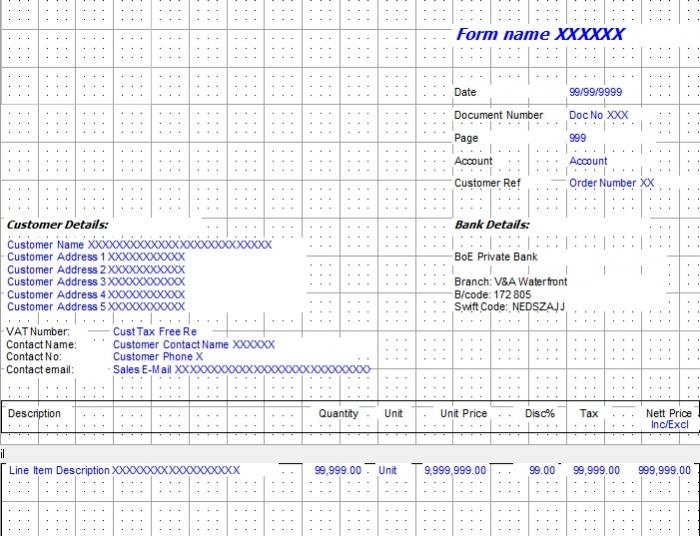Click the 9,999,999.00 unit price field

(x=455, y=470)
